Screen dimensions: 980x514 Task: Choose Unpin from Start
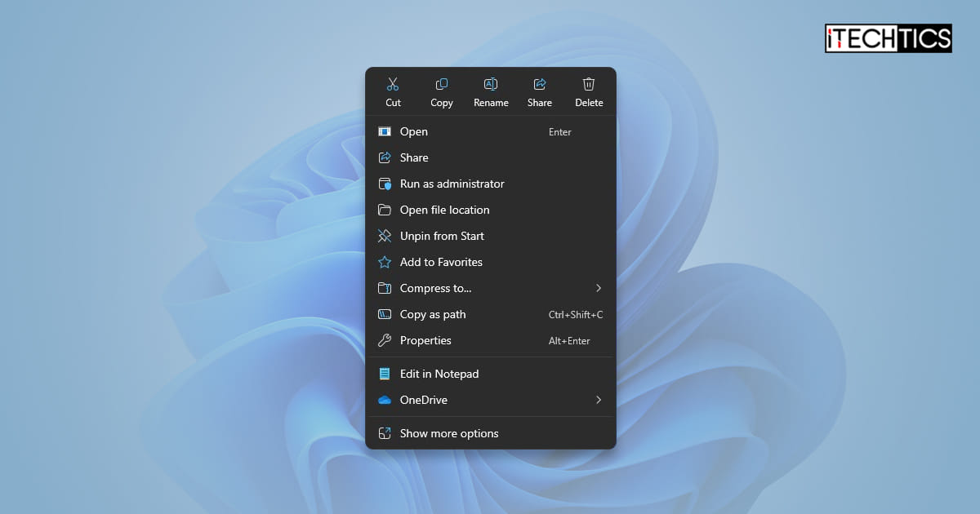441,236
